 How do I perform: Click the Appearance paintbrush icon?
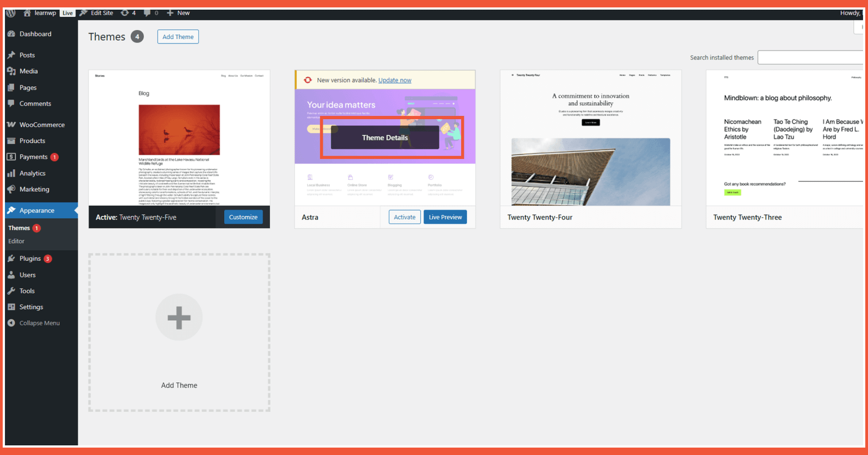pyautogui.click(x=11, y=210)
